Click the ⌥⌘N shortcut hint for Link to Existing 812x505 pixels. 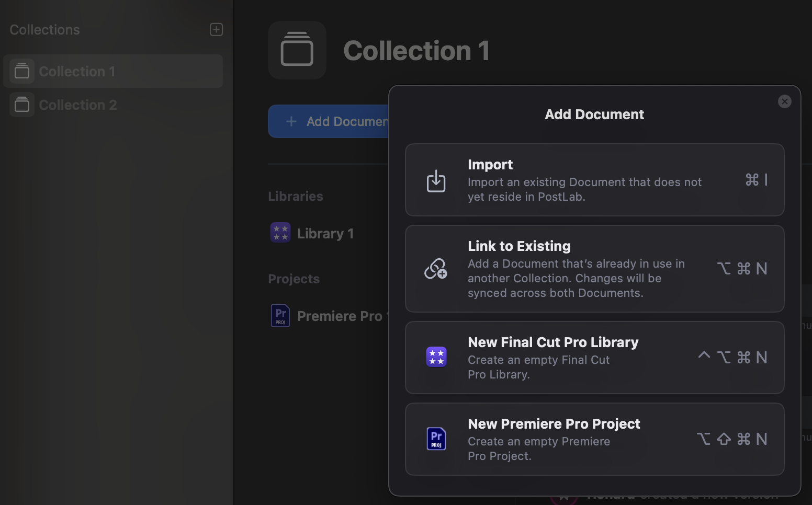[742, 268]
